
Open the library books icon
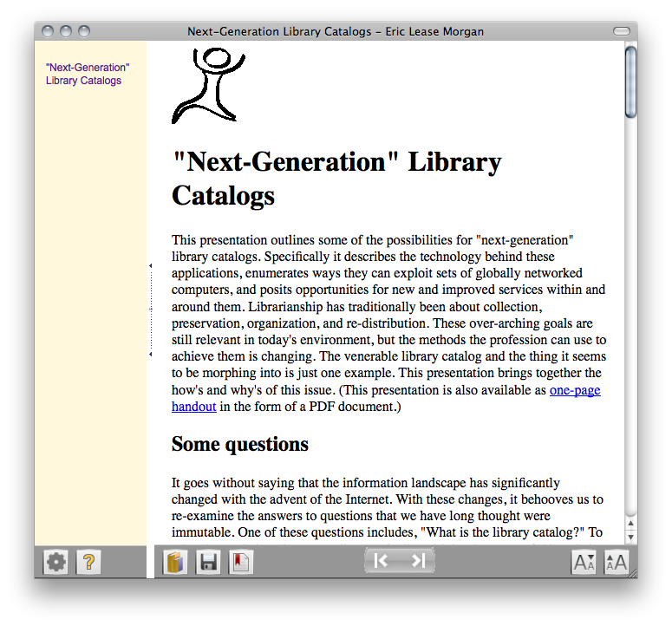(x=175, y=563)
